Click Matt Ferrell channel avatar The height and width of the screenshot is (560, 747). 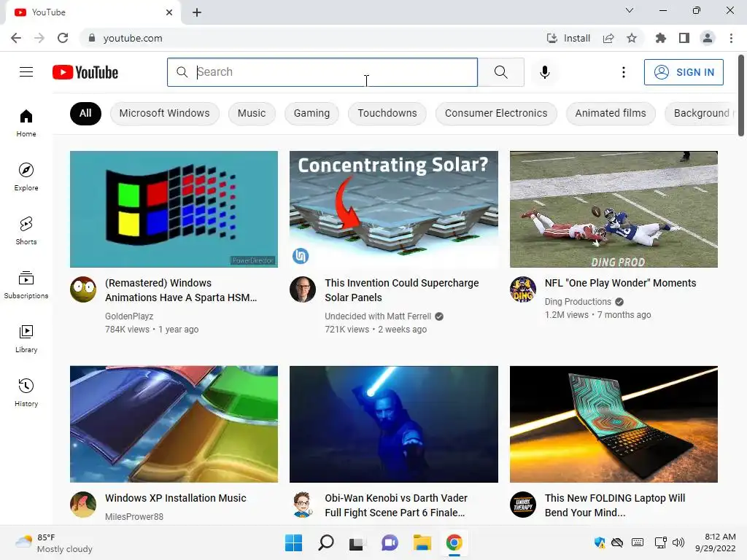[303, 289]
